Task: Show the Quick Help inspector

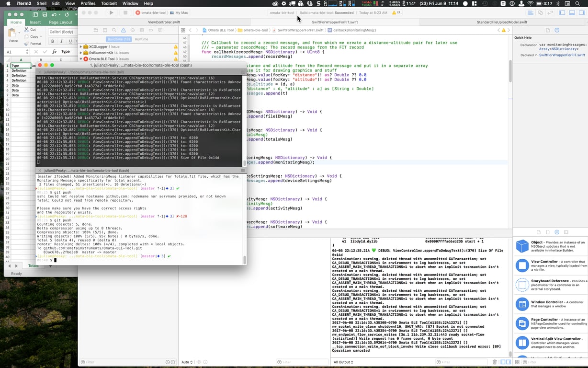Action: click(x=556, y=30)
